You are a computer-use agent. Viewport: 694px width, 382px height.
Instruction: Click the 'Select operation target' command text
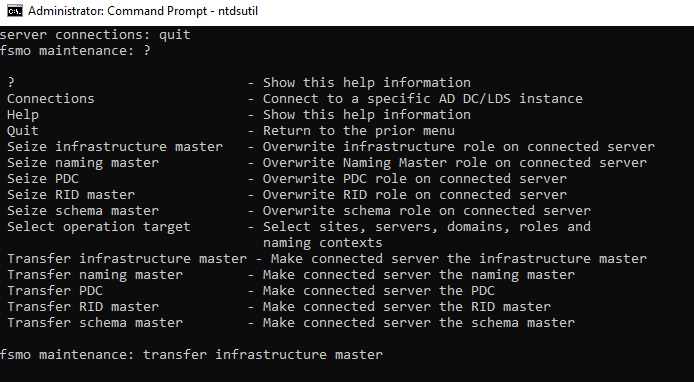[99, 227]
